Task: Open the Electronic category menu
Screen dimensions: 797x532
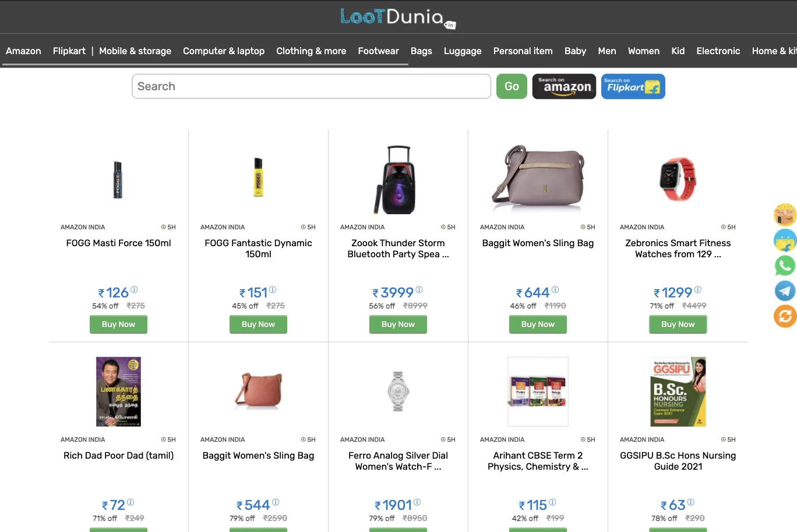Action: [718, 51]
